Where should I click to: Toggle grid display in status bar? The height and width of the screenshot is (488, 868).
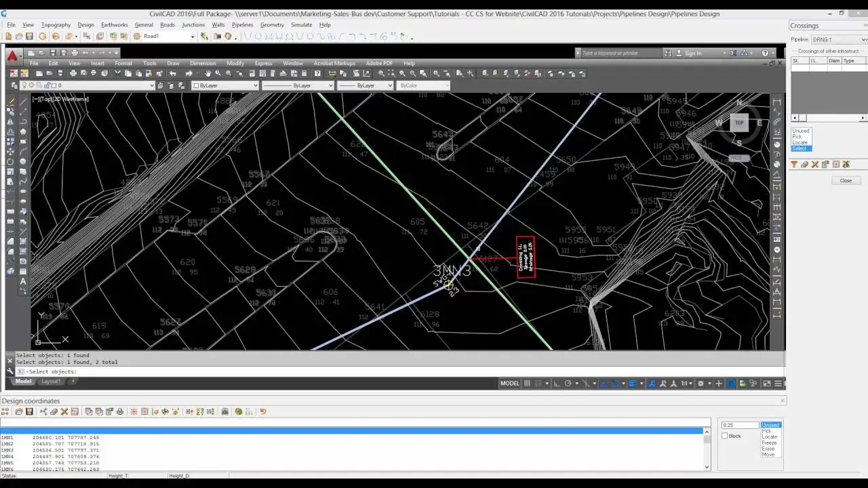(528, 384)
